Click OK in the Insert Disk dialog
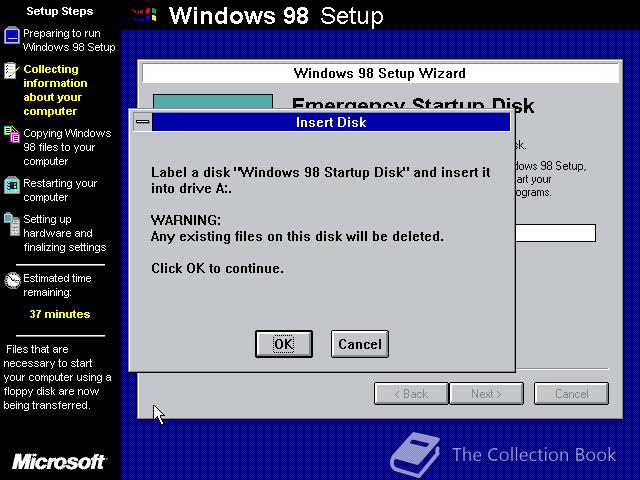This screenshot has width=640, height=480. coord(284,344)
